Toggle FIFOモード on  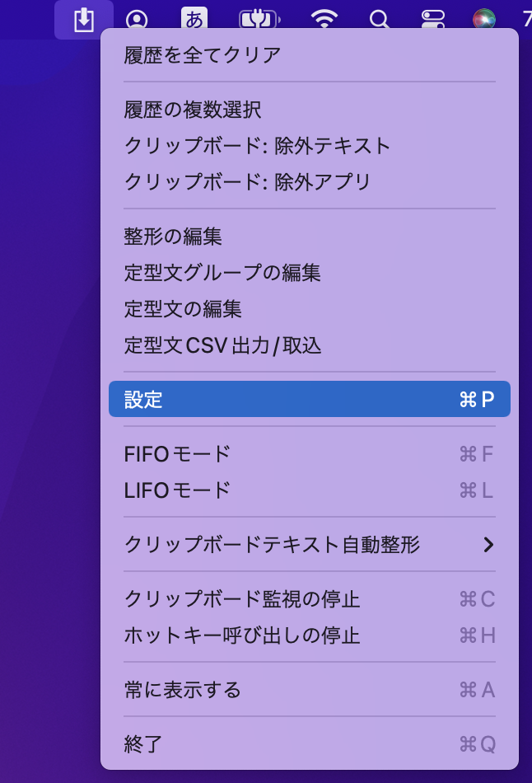click(x=310, y=454)
